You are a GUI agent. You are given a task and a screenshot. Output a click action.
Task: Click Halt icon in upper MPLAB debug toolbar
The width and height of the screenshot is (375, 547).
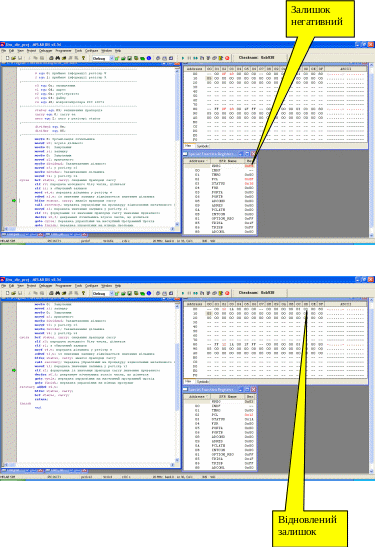pos(189,58)
